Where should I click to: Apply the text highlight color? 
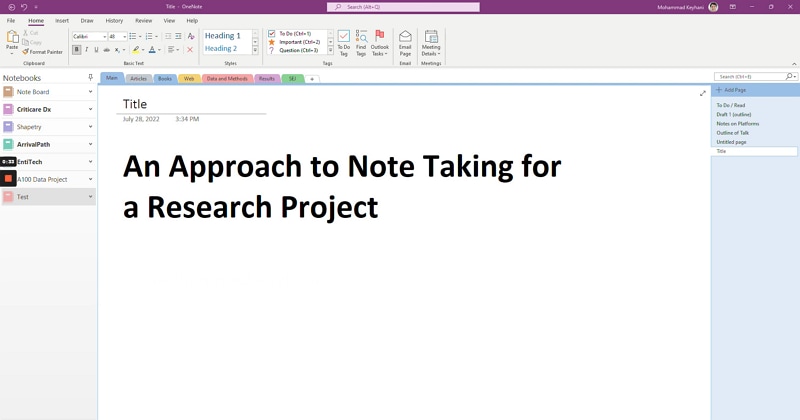(x=136, y=50)
